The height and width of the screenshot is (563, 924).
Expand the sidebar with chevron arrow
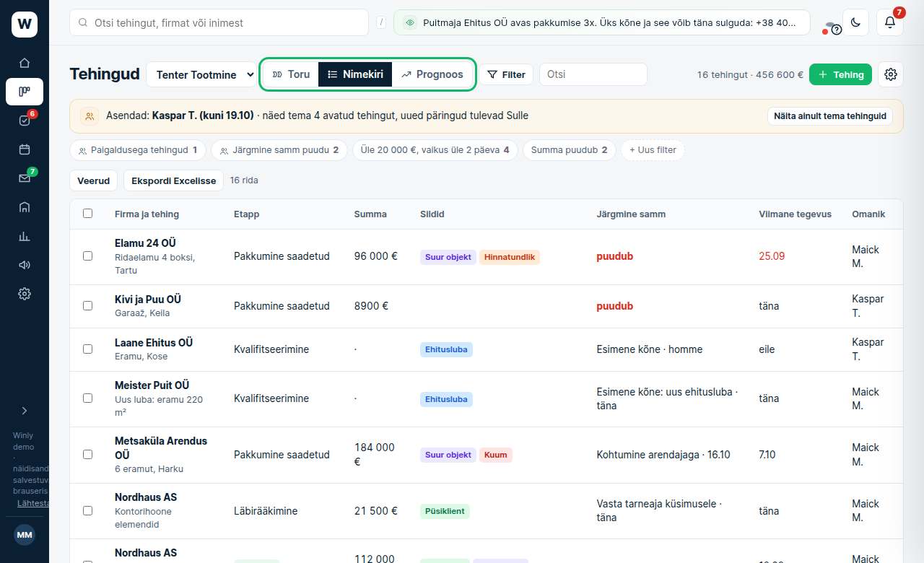coord(25,411)
